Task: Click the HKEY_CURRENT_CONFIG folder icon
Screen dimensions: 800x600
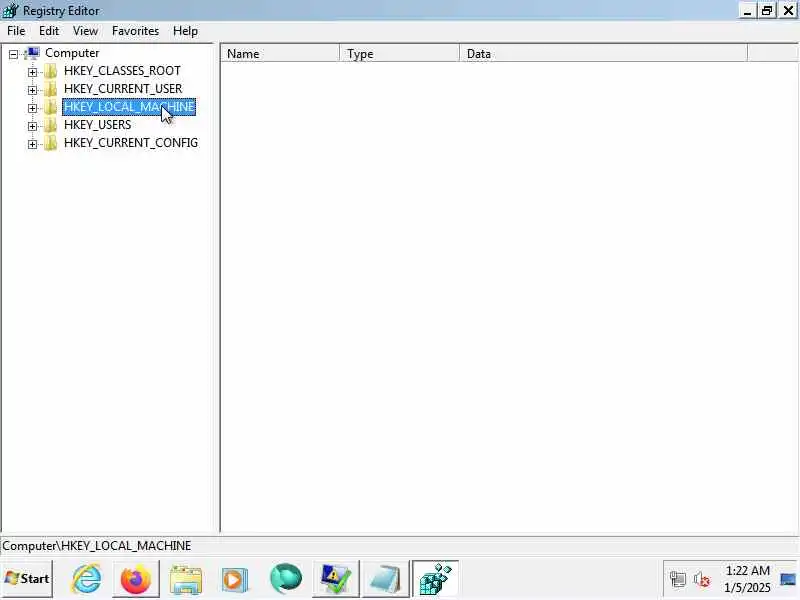Action: point(51,143)
